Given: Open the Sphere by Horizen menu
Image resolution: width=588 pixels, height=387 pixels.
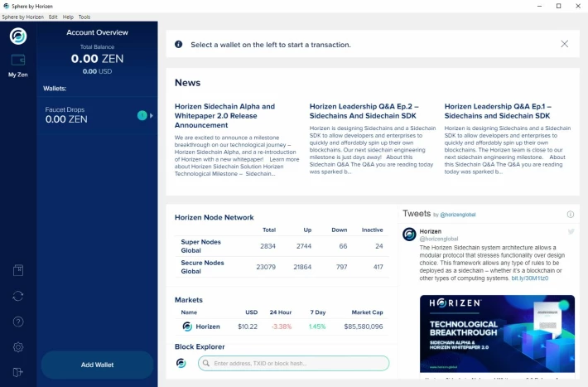Looking at the screenshot, I should 23,17.
